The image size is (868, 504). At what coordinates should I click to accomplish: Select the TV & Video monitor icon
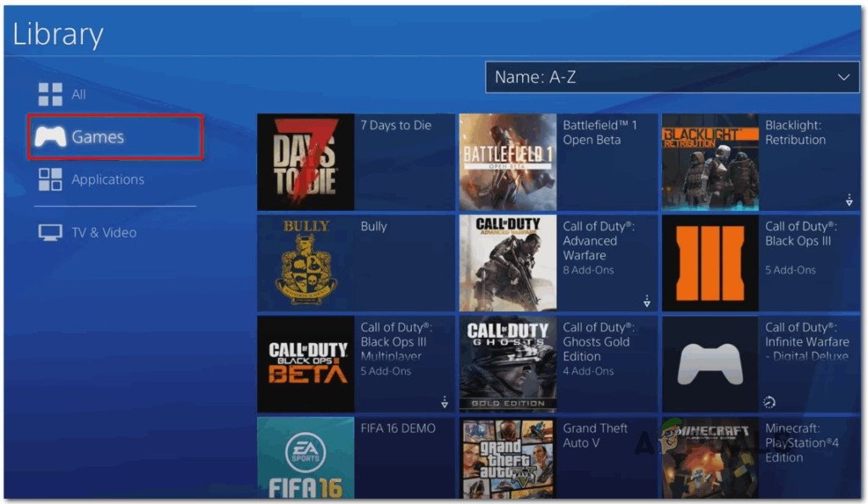[x=50, y=232]
